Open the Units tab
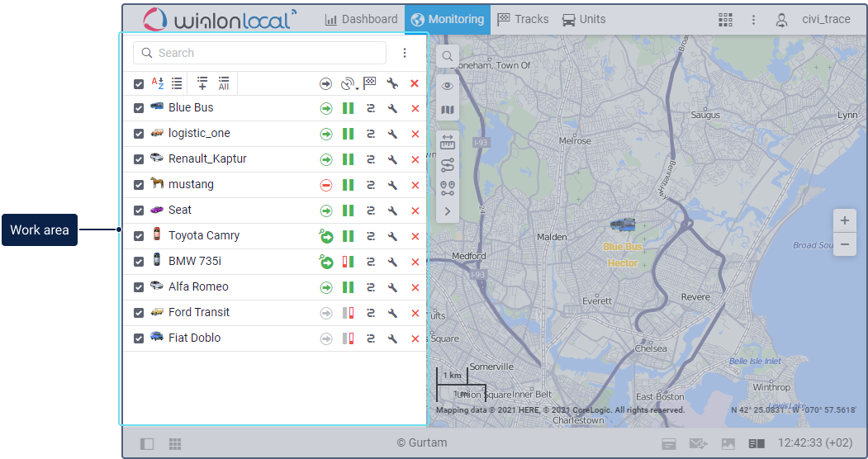Image resolution: width=868 pixels, height=459 pixels. 583,19
